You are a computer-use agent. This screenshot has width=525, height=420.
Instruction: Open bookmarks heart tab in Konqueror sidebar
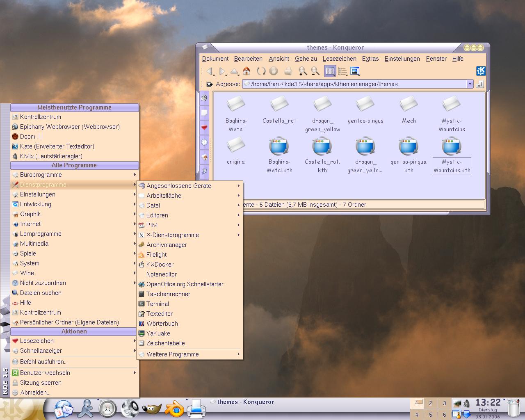tap(204, 128)
